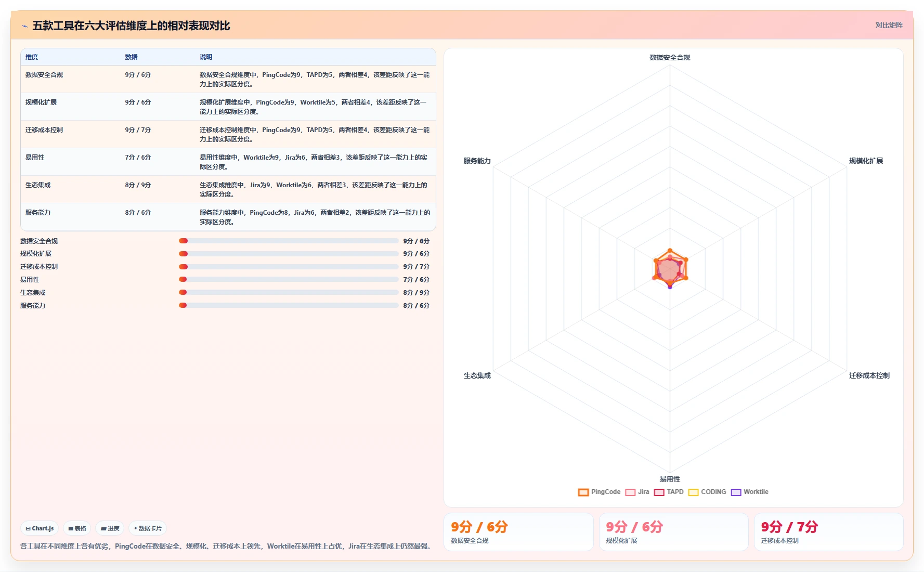Click the 对比矩阵 tag in the header

click(x=889, y=25)
